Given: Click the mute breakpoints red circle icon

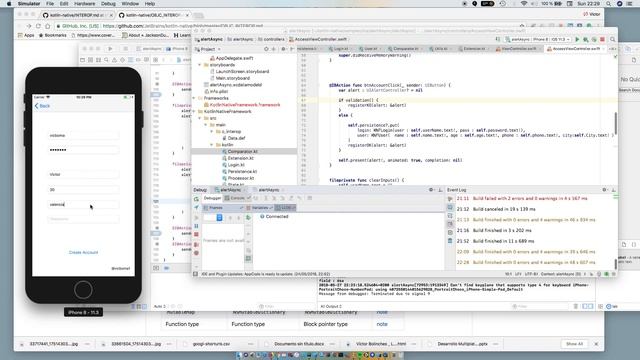Looking at the screenshot, I should (196, 253).
